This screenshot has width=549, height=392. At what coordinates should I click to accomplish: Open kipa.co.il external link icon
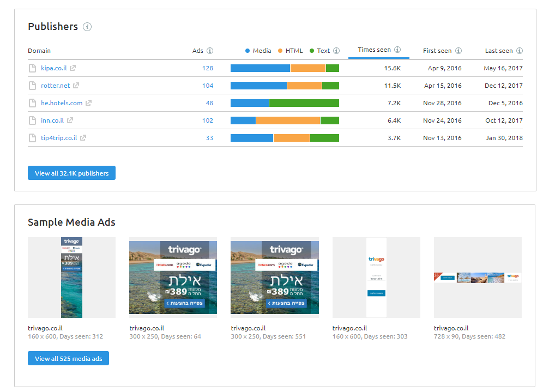pyautogui.click(x=73, y=68)
